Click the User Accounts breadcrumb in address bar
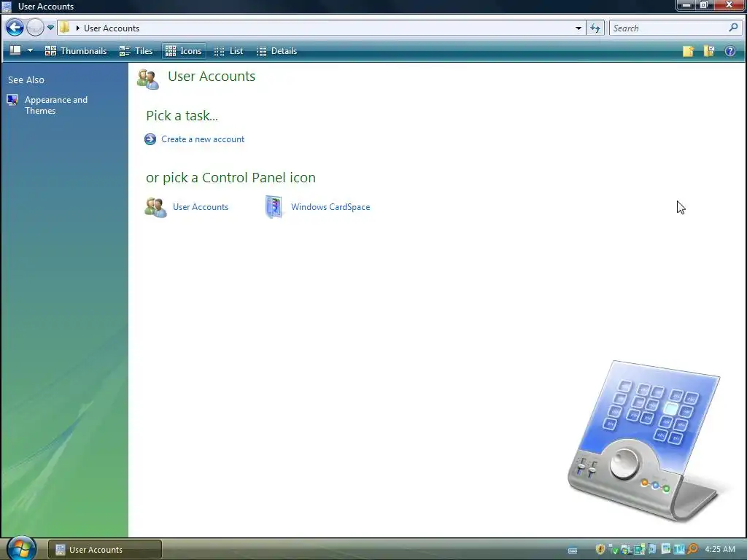This screenshot has height=560, width=747. pyautogui.click(x=112, y=28)
